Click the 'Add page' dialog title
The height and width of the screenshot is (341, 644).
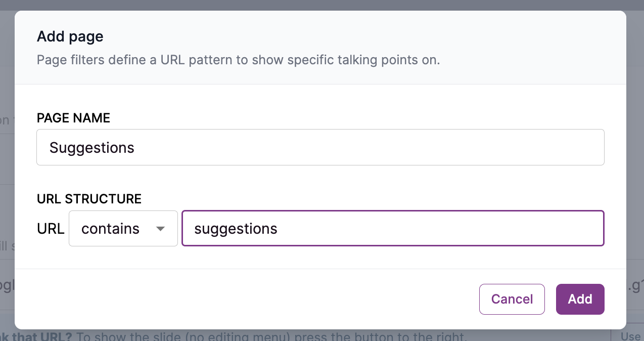pyautogui.click(x=70, y=36)
